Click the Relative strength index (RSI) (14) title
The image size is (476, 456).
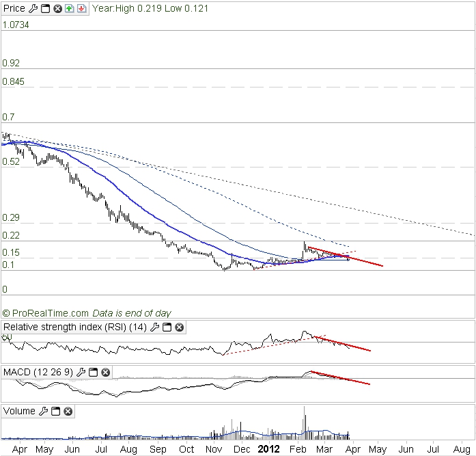[x=74, y=327]
